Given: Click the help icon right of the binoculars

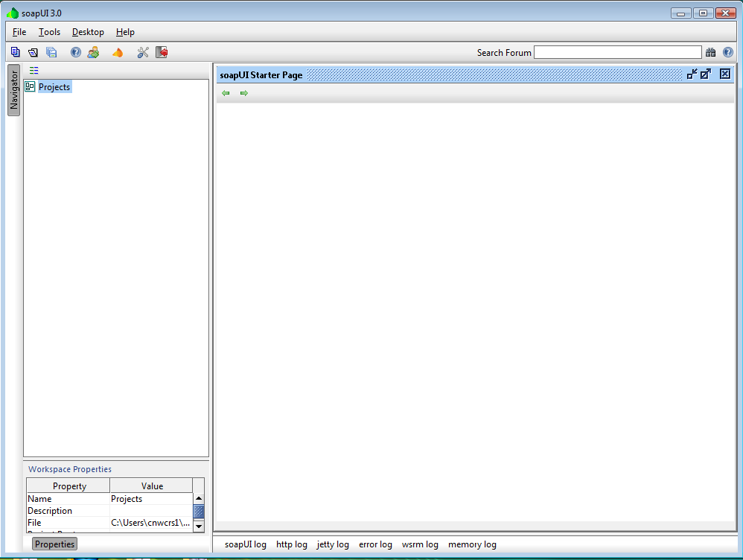Looking at the screenshot, I should (728, 52).
